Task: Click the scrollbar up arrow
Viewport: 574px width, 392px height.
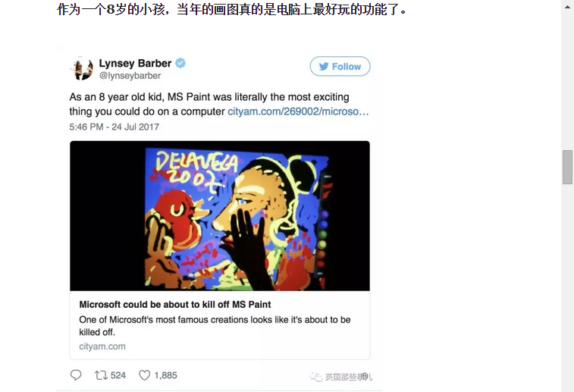Action: click(x=567, y=7)
